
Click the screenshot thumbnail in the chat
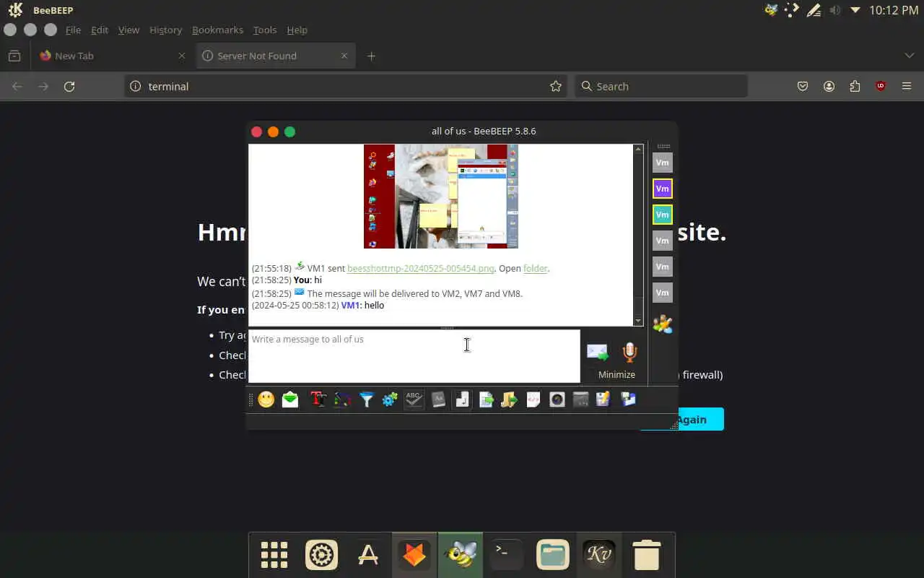(x=441, y=196)
